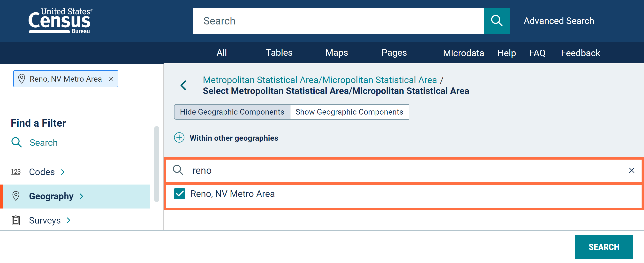644x263 pixels.
Task: Select the Codes filter label
Action: [x=42, y=172]
